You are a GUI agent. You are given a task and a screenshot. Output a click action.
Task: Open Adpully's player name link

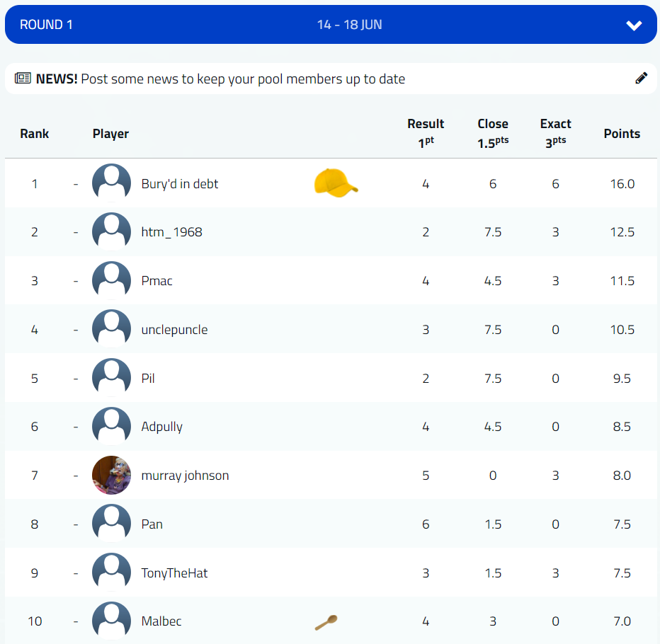(162, 427)
